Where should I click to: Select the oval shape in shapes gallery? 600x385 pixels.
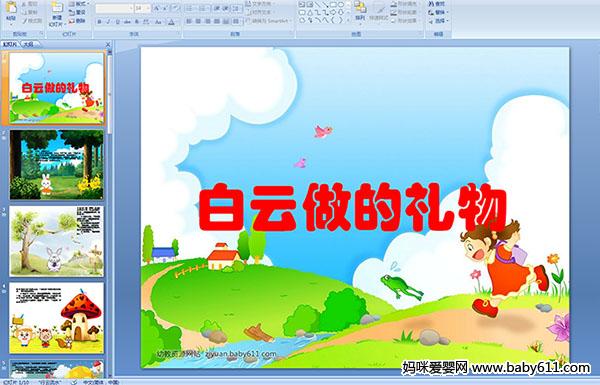click(x=341, y=5)
